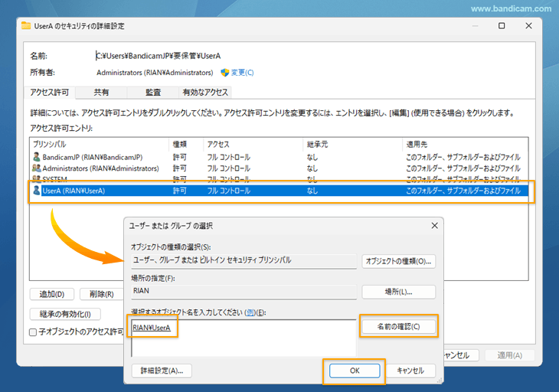Click the owner text Administrators (RIAN¥Administrators)
This screenshot has height=392, width=559.
155,73
